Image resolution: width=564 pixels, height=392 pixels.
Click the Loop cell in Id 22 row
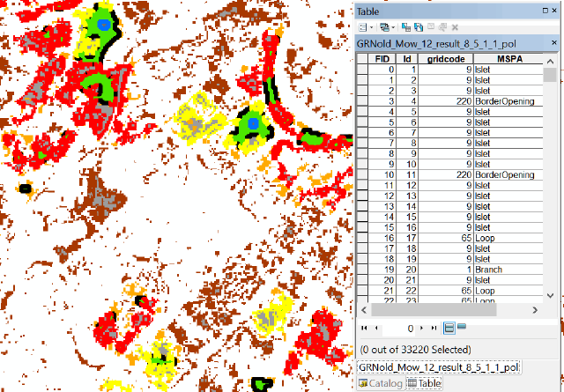[508, 291]
